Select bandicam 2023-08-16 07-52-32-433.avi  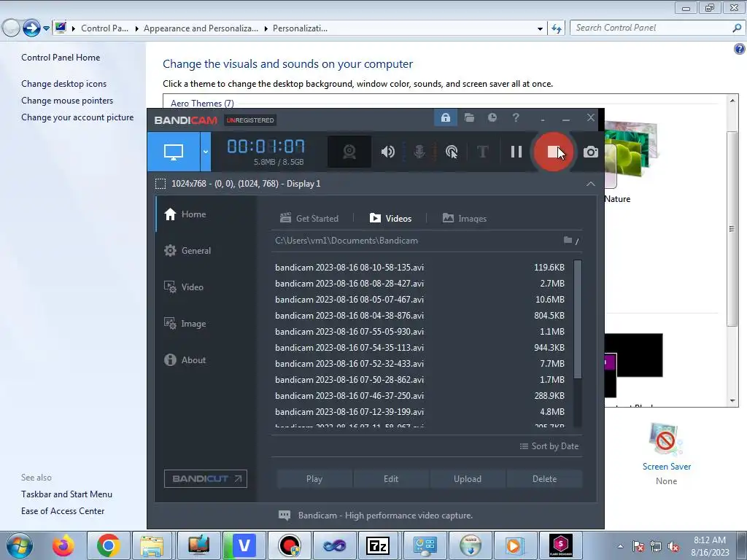click(419, 364)
